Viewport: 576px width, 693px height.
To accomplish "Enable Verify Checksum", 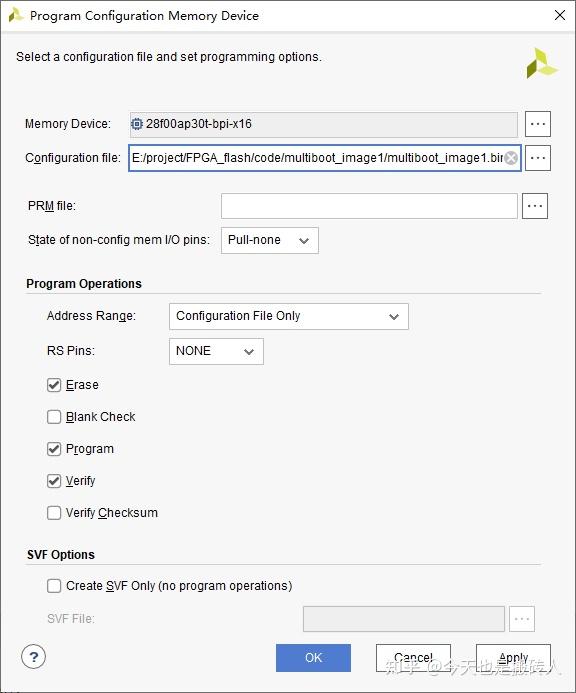I will 54,513.
